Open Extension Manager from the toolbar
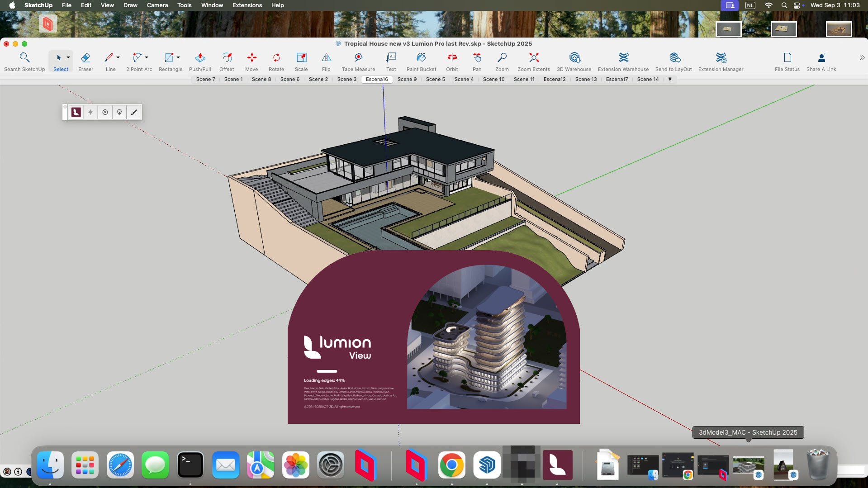 click(721, 62)
